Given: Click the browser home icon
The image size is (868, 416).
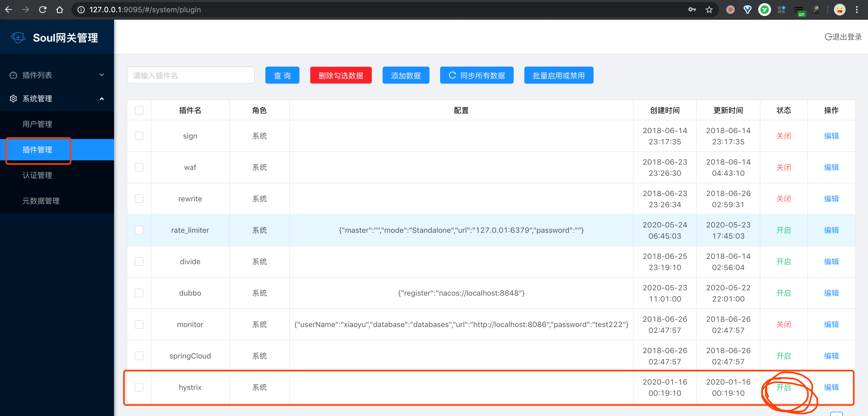Looking at the screenshot, I should (x=60, y=9).
